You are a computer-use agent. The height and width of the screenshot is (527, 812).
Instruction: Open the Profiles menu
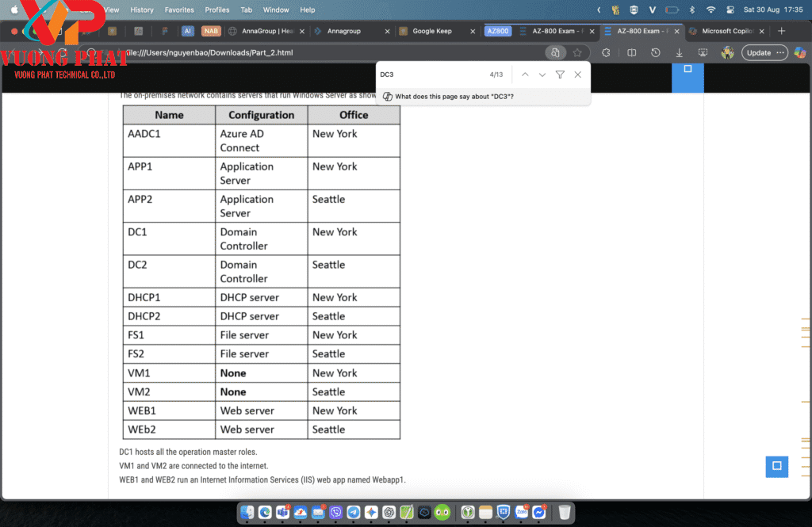[x=217, y=10]
